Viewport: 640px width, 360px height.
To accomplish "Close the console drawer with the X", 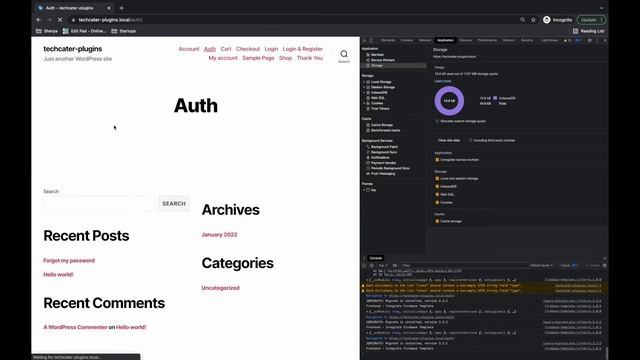I will pos(604,258).
